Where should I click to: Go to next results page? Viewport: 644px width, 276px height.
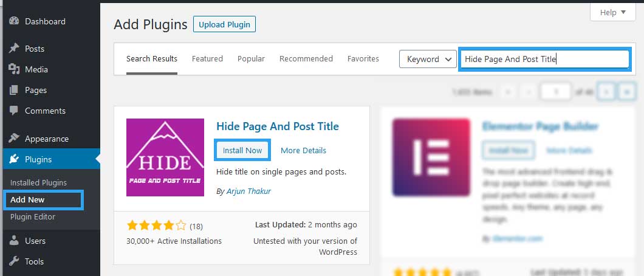(x=606, y=92)
